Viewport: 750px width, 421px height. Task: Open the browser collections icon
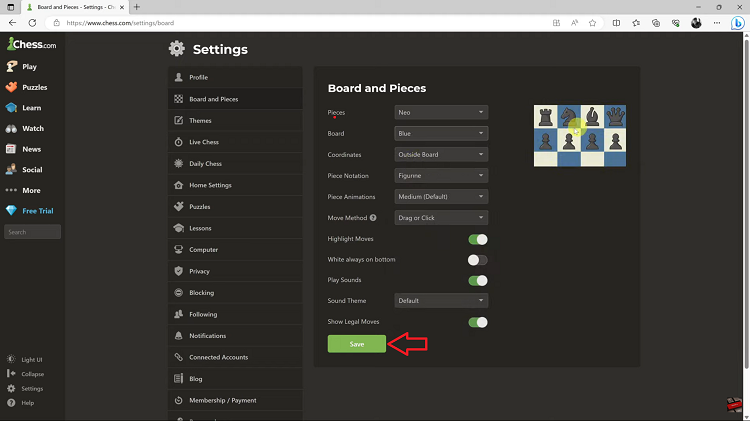pyautogui.click(x=656, y=22)
